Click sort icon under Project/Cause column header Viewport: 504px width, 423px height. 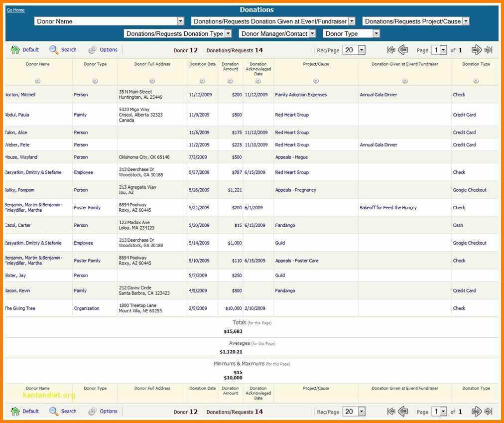tap(316, 81)
